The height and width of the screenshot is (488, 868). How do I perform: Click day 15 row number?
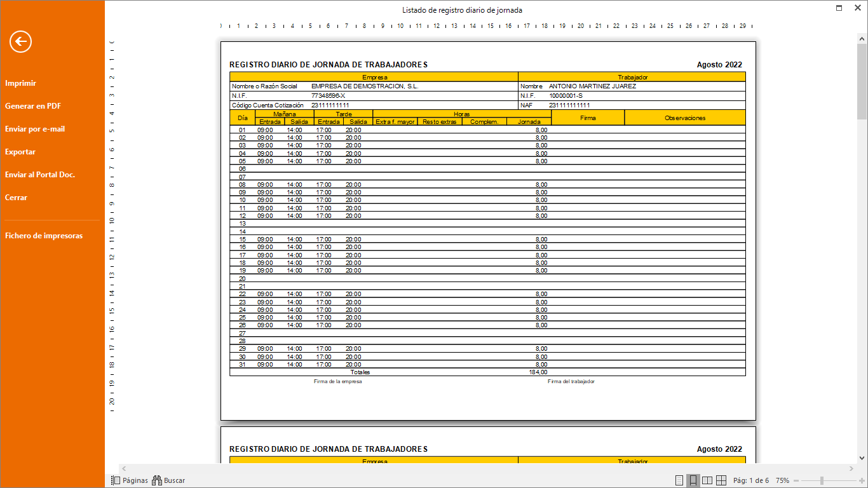pos(242,240)
